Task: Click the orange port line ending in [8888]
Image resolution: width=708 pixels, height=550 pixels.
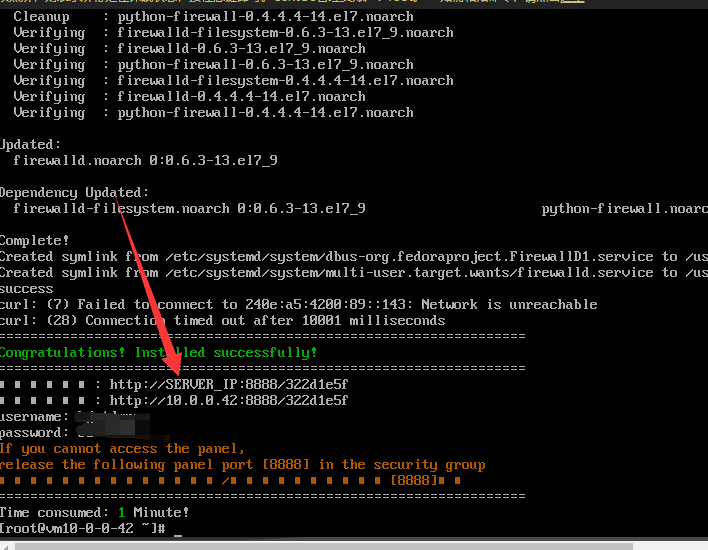Action: pos(230,480)
